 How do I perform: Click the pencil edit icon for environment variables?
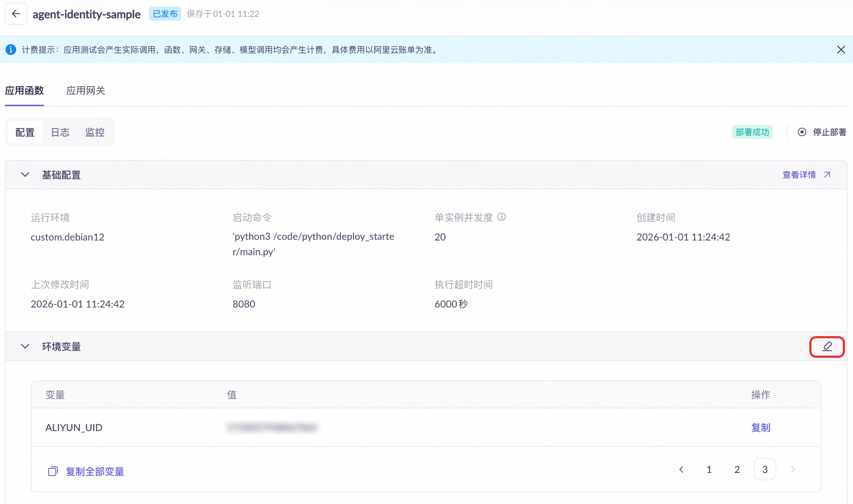(x=827, y=347)
